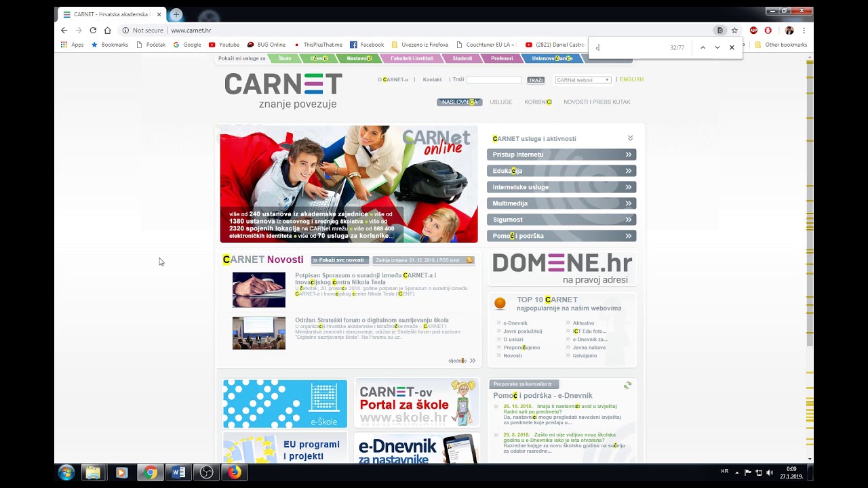Open e-Dnevnik link in TOP 10

click(515, 323)
